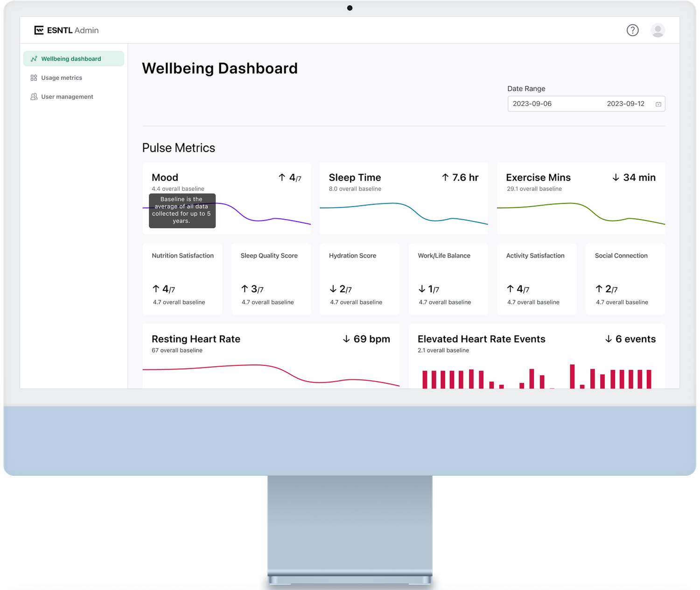This screenshot has width=700, height=590.
Task: Click the Exercise Mins card title
Action: tap(538, 177)
